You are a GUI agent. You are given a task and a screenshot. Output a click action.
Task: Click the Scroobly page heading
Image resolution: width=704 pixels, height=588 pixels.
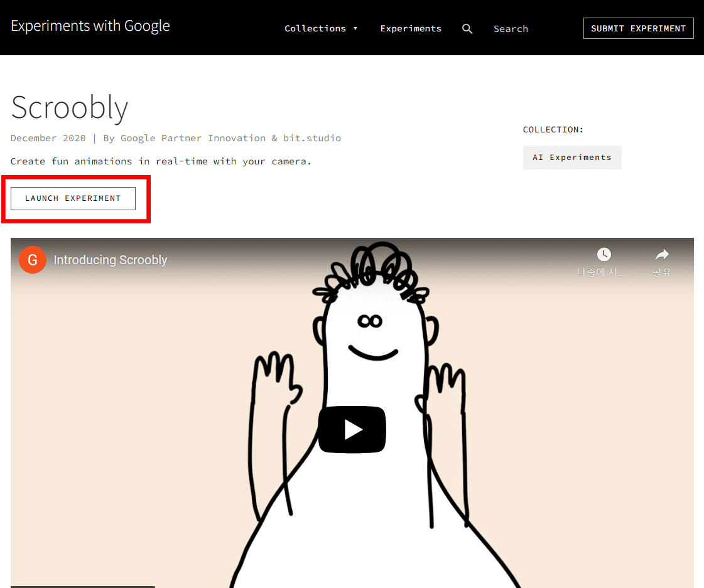coord(70,108)
